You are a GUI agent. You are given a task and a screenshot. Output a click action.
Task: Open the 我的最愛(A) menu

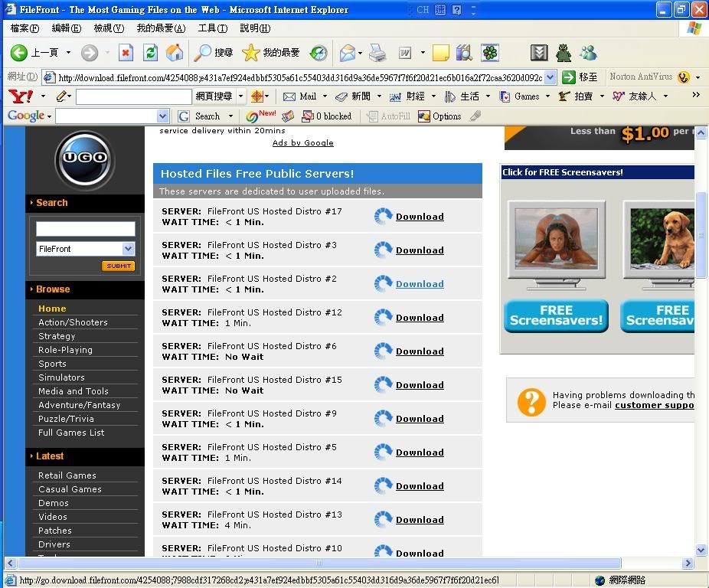click(161, 28)
